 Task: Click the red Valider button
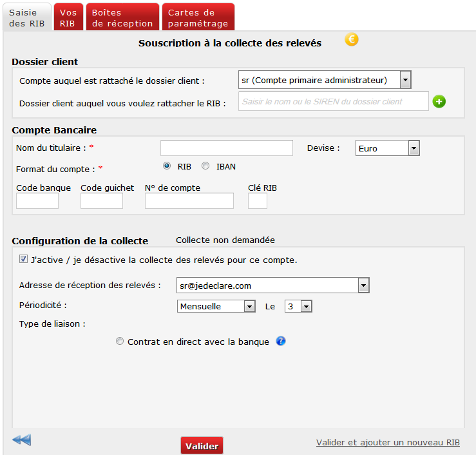(x=202, y=445)
